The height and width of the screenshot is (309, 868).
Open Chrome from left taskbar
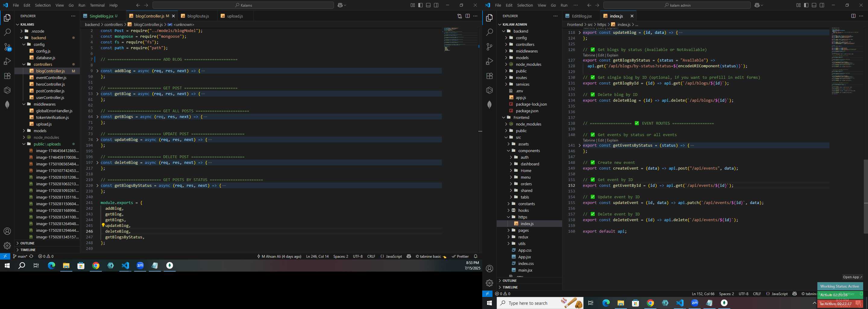coord(96,266)
